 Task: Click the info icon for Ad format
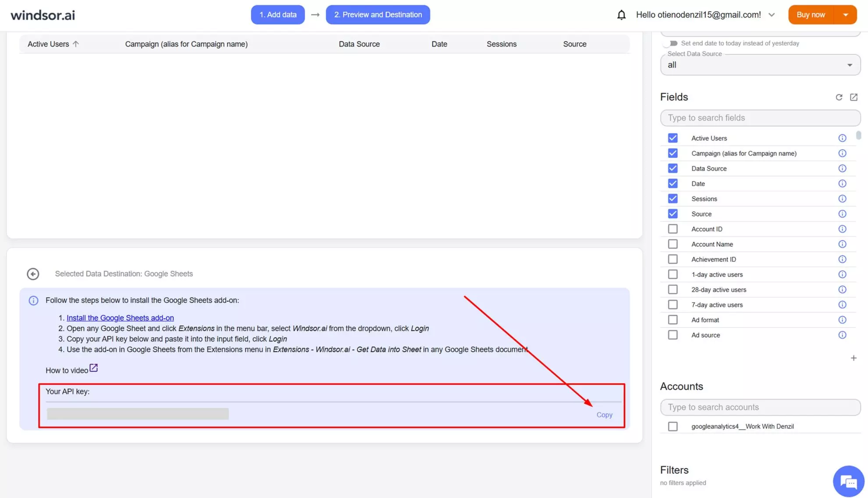point(842,320)
